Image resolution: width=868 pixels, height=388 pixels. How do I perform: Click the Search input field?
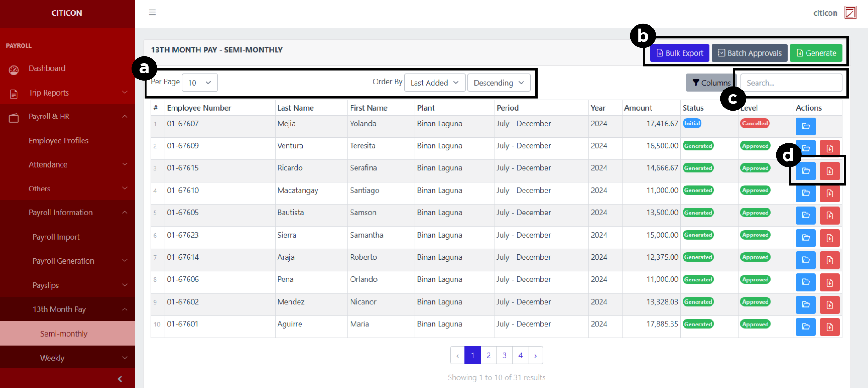point(791,83)
